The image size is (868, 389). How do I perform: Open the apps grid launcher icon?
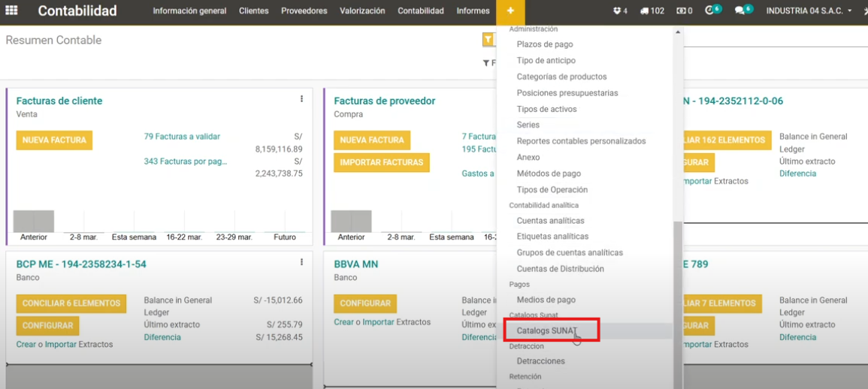(x=12, y=11)
